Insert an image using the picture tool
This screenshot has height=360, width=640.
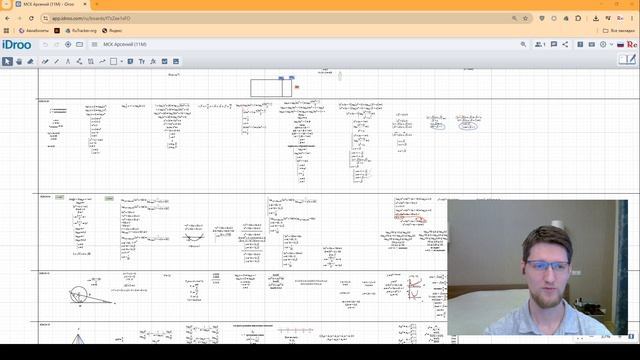[x=176, y=61]
